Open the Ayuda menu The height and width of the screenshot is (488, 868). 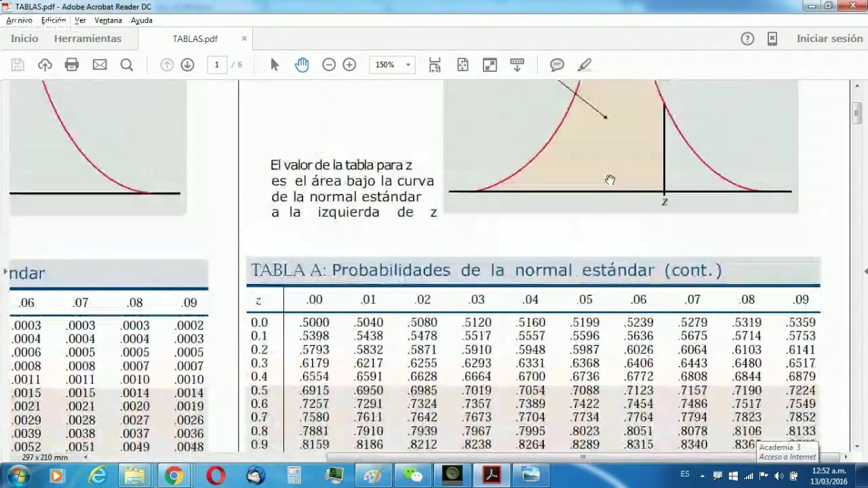pyautogui.click(x=142, y=20)
